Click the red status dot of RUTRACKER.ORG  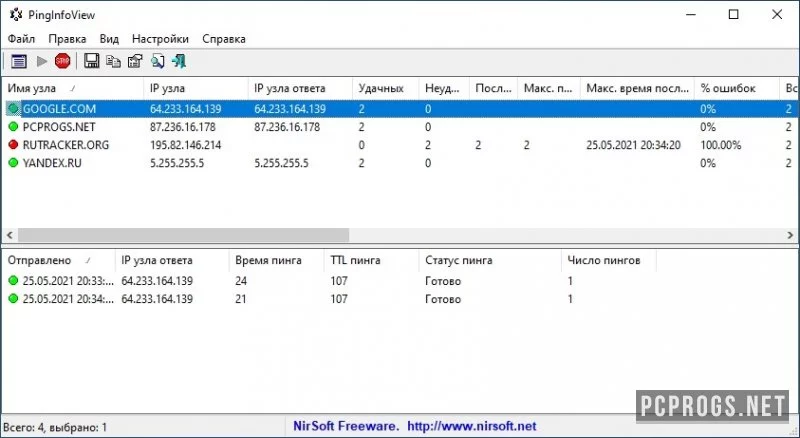tap(13, 145)
